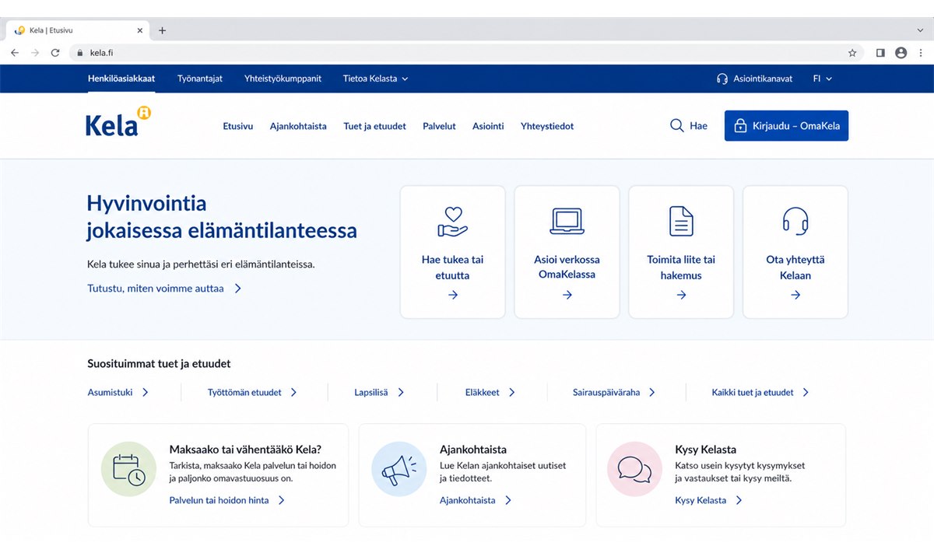Open the Tuet ja etuudet menu item
This screenshot has height=560, width=934.
pos(374,126)
